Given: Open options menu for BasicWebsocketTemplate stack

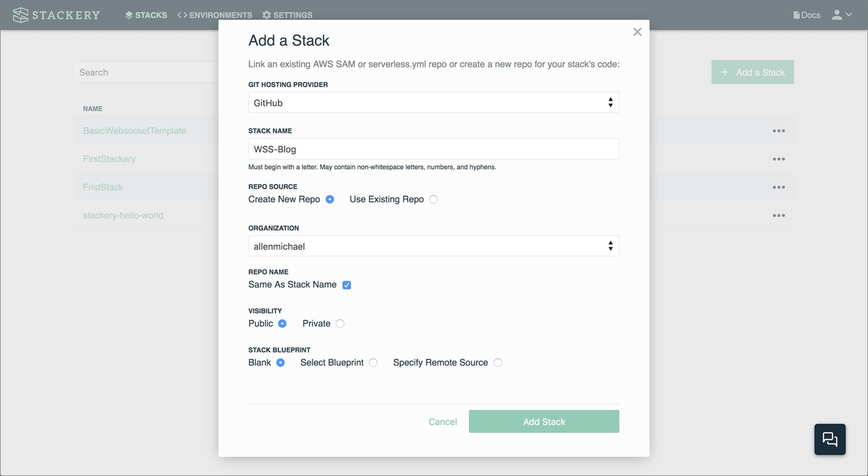Looking at the screenshot, I should click(x=778, y=131).
